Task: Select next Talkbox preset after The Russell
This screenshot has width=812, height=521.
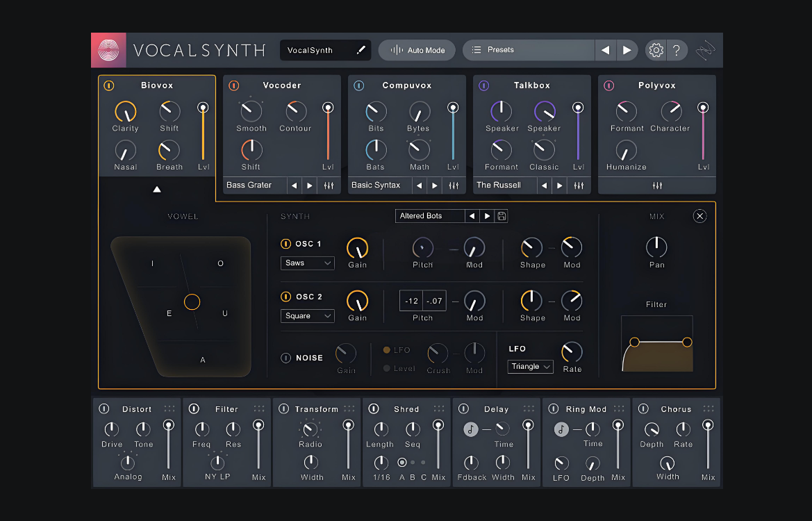Action: click(x=560, y=185)
